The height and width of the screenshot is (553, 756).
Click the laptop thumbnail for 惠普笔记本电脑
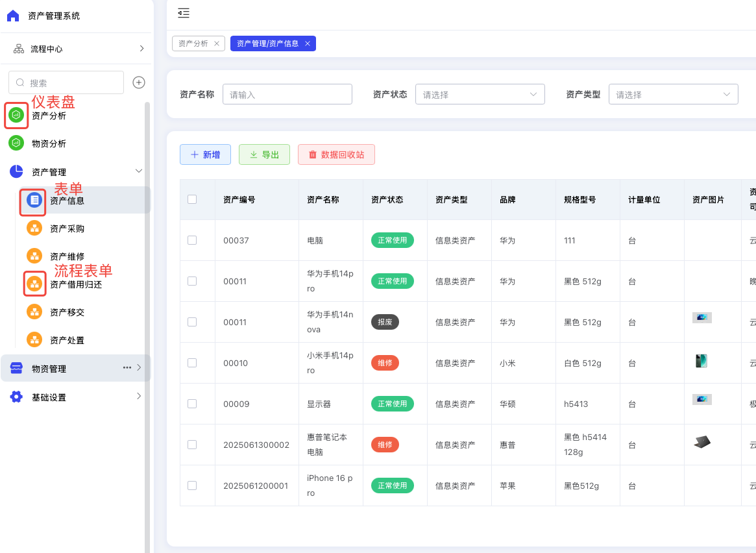pos(701,442)
